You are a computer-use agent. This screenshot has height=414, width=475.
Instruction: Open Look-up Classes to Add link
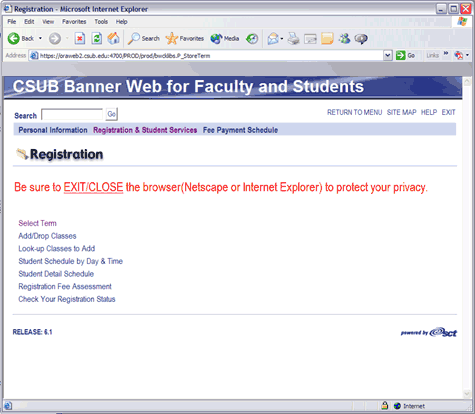(57, 249)
